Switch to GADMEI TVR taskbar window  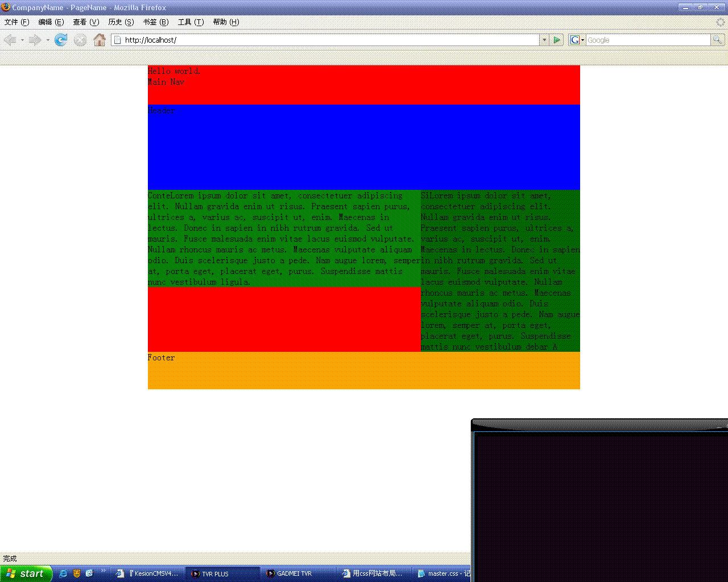(x=299, y=573)
